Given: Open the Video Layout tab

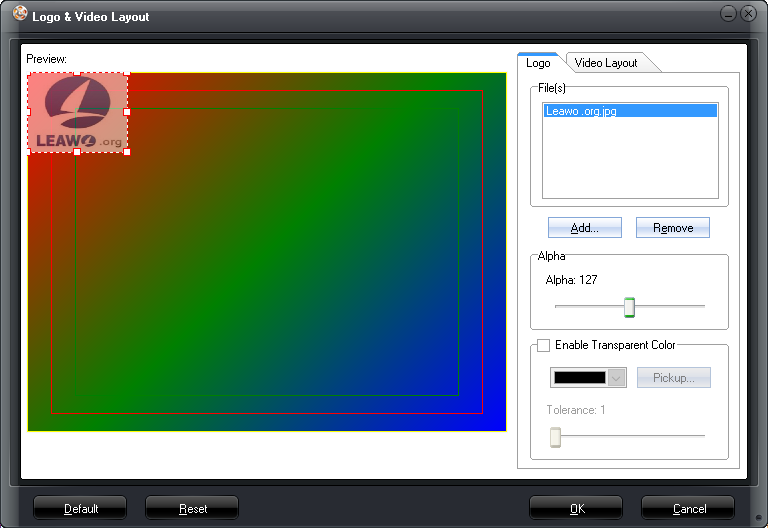Looking at the screenshot, I should pos(605,63).
